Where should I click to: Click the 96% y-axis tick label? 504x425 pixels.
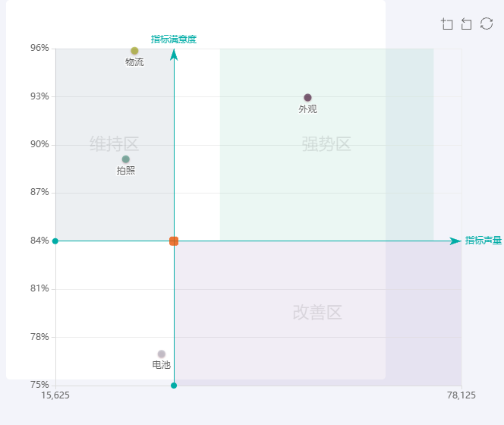click(39, 48)
